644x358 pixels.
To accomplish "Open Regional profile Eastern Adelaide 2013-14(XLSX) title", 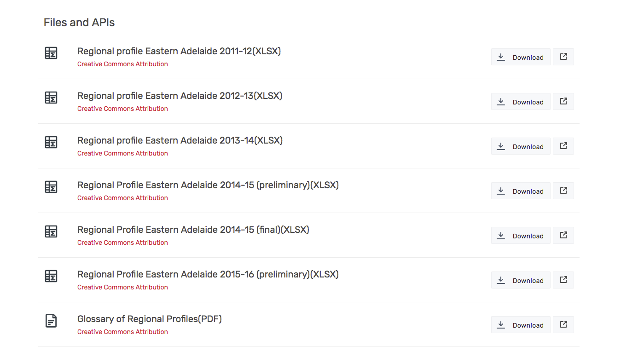I will (x=180, y=140).
